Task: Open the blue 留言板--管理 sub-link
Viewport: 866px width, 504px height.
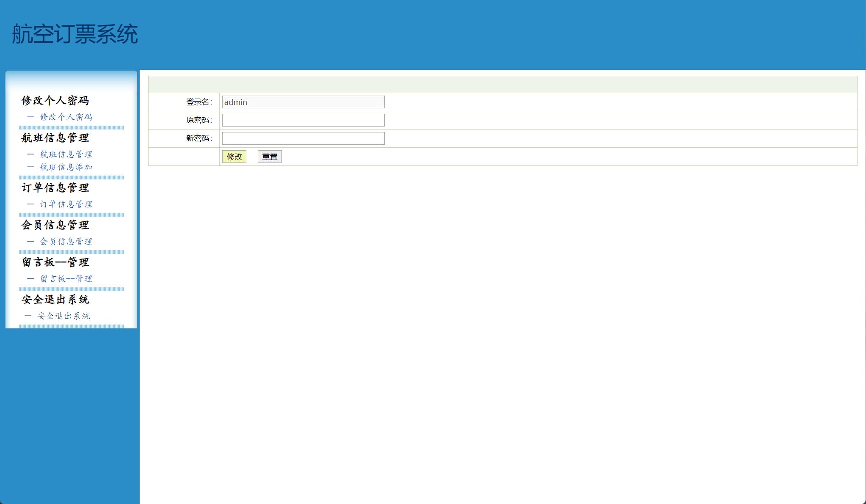Action: click(x=66, y=279)
